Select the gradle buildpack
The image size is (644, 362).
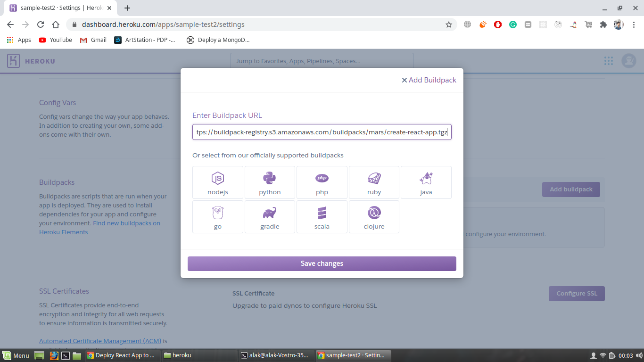coord(270,217)
